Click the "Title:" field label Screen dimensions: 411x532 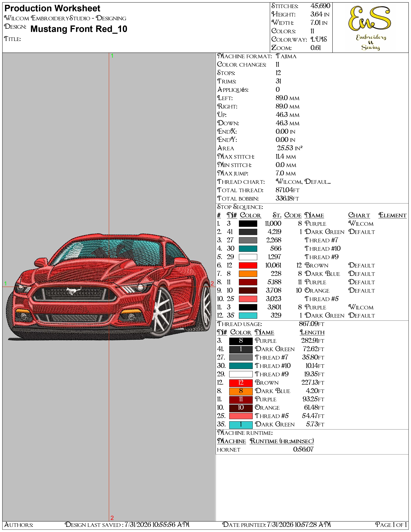(x=12, y=39)
